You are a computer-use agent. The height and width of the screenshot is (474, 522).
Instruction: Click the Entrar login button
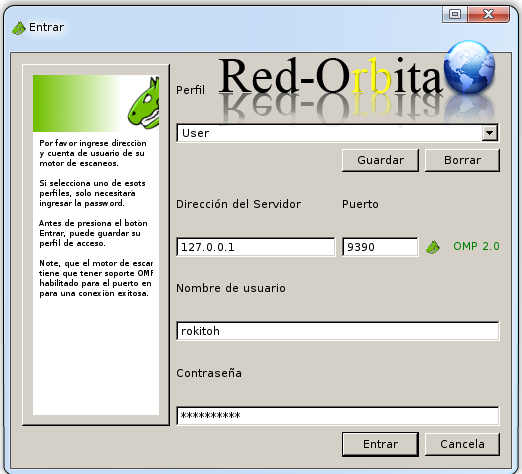pyautogui.click(x=380, y=444)
